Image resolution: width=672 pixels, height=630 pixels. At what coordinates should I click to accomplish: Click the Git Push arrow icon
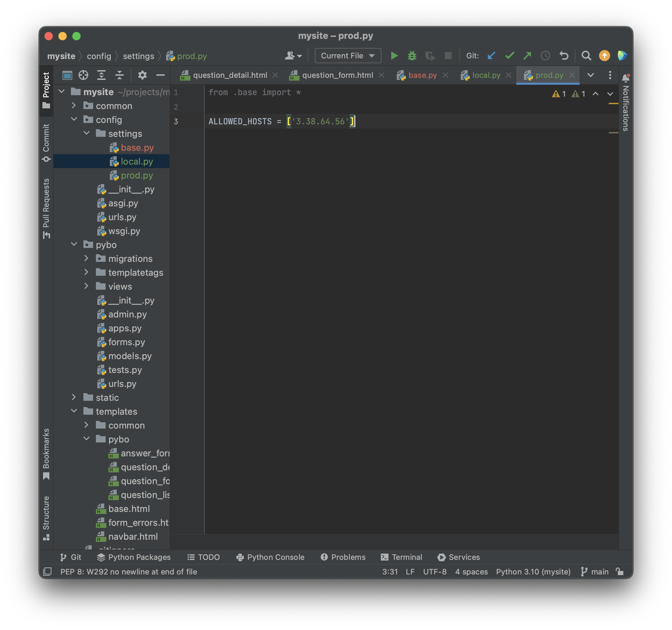pos(527,56)
